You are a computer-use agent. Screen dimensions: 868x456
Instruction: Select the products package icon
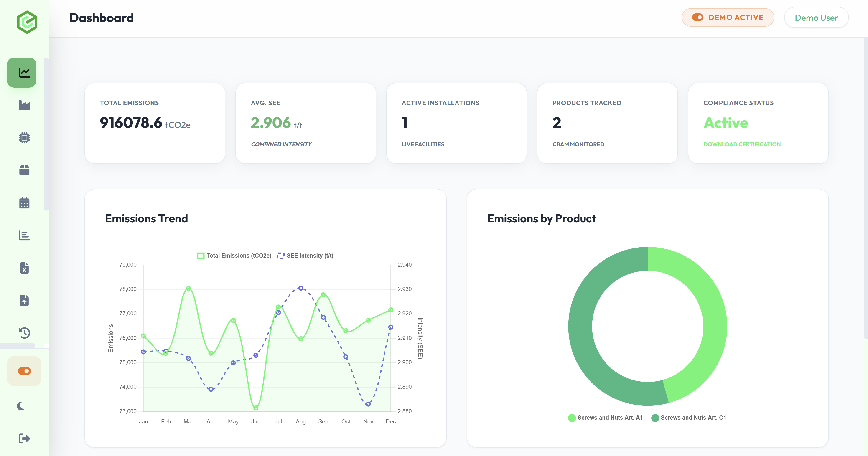(25, 170)
